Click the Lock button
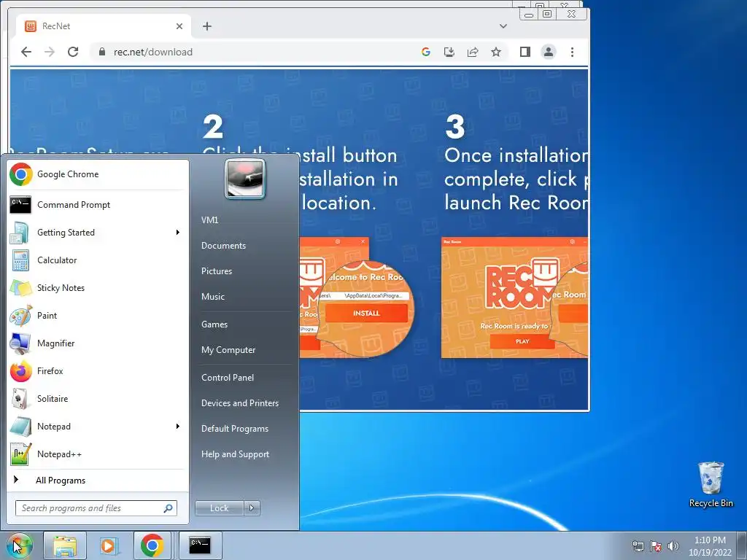Screen dimensions: 747x560 click(x=219, y=508)
